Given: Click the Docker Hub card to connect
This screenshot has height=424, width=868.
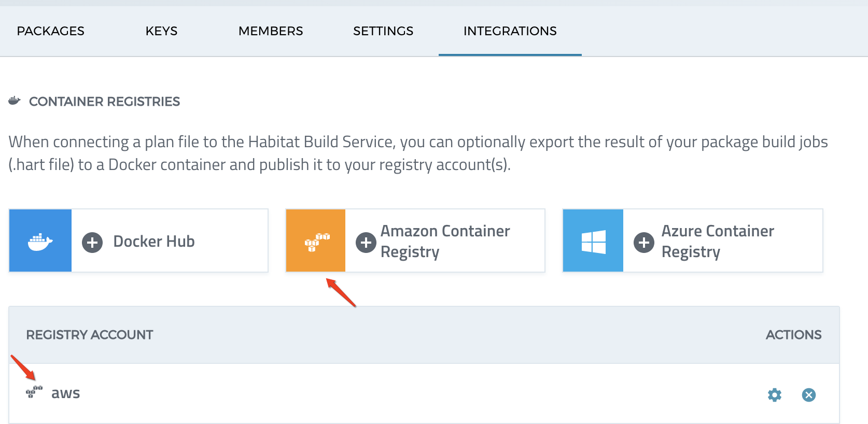Looking at the screenshot, I should click(x=153, y=241).
